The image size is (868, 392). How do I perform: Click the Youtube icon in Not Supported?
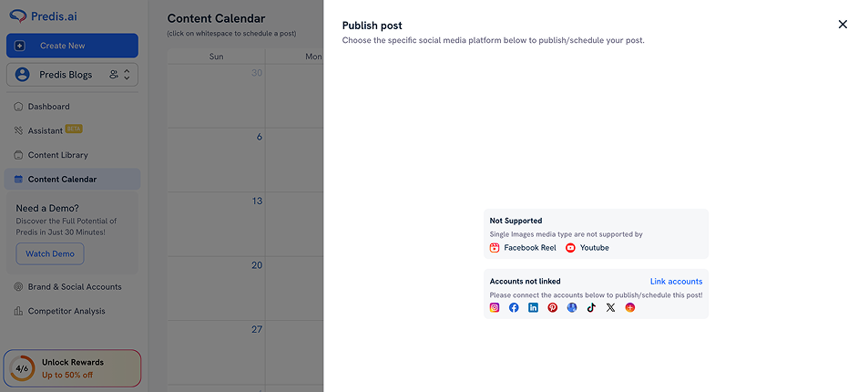pyautogui.click(x=570, y=248)
